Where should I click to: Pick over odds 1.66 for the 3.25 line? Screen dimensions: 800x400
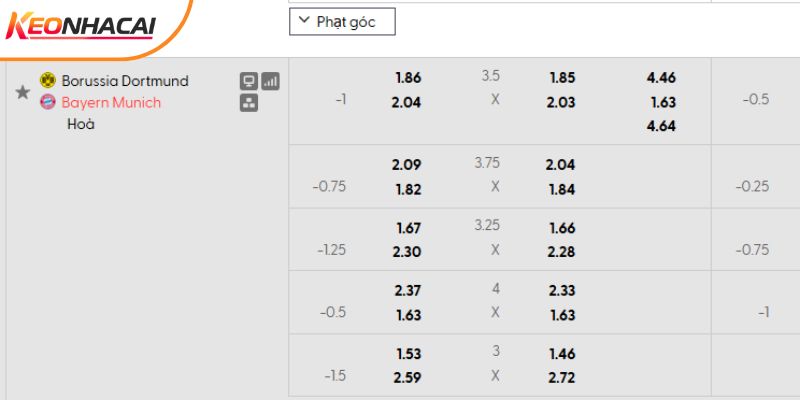click(562, 228)
